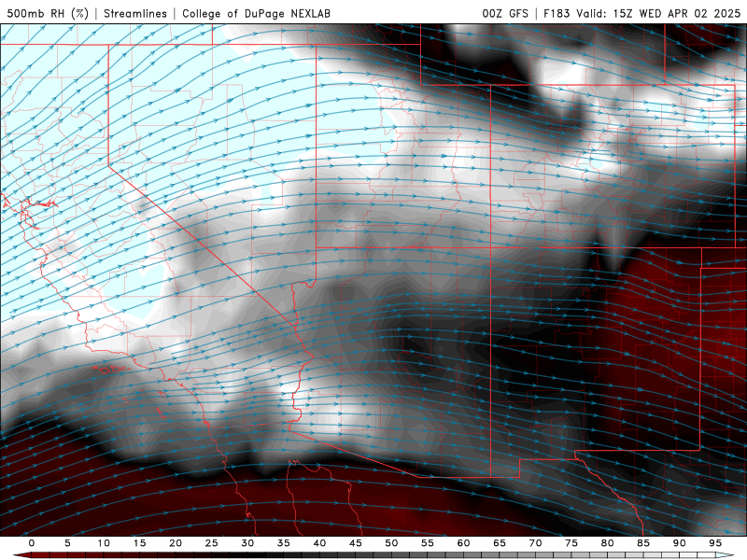Click 'F183 Valid: 15Z WED APR 02 2025' text

(x=641, y=13)
